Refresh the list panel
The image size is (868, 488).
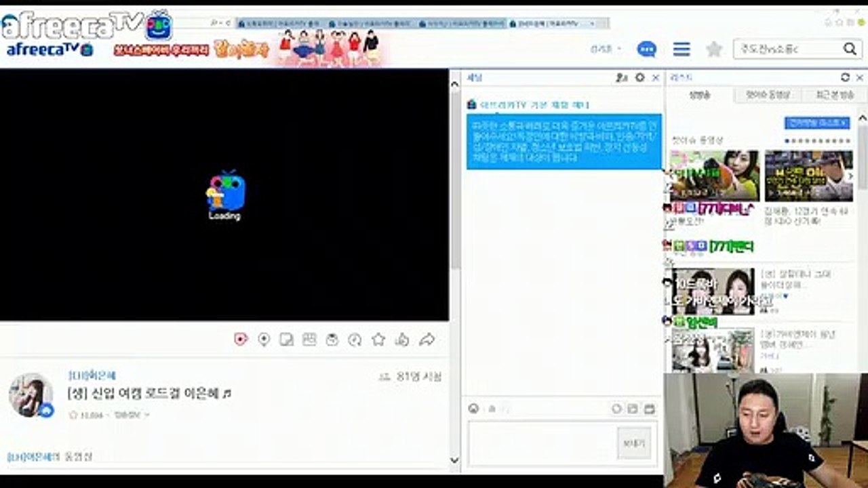pos(845,77)
